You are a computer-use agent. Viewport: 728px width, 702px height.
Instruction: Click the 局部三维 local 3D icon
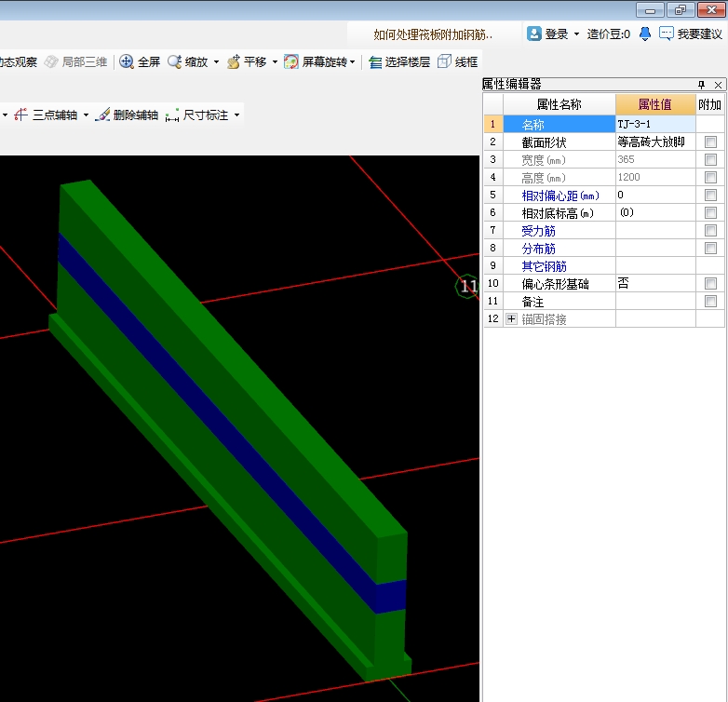click(x=51, y=61)
